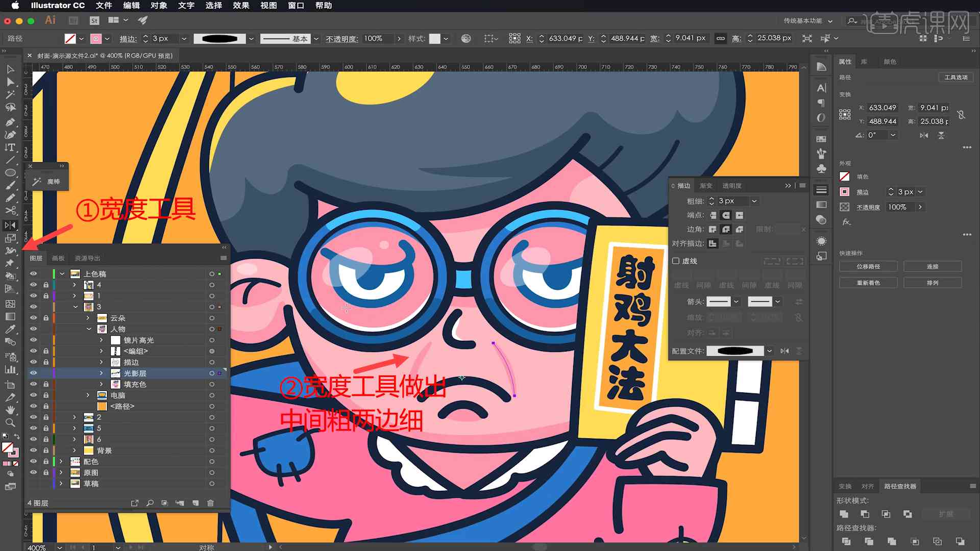The width and height of the screenshot is (980, 551).
Task: Select the Reflect tool
Action: click(10, 225)
